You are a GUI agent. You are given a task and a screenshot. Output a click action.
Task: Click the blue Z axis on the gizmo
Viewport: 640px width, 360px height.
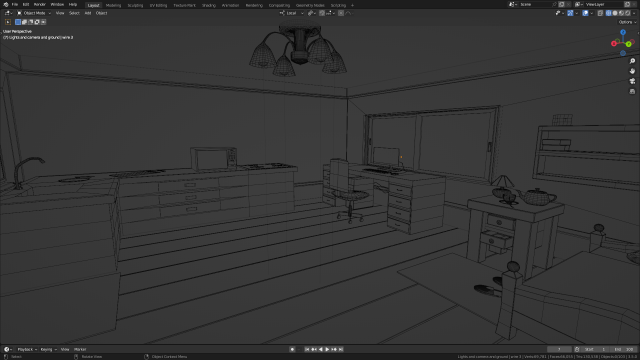[623, 32]
